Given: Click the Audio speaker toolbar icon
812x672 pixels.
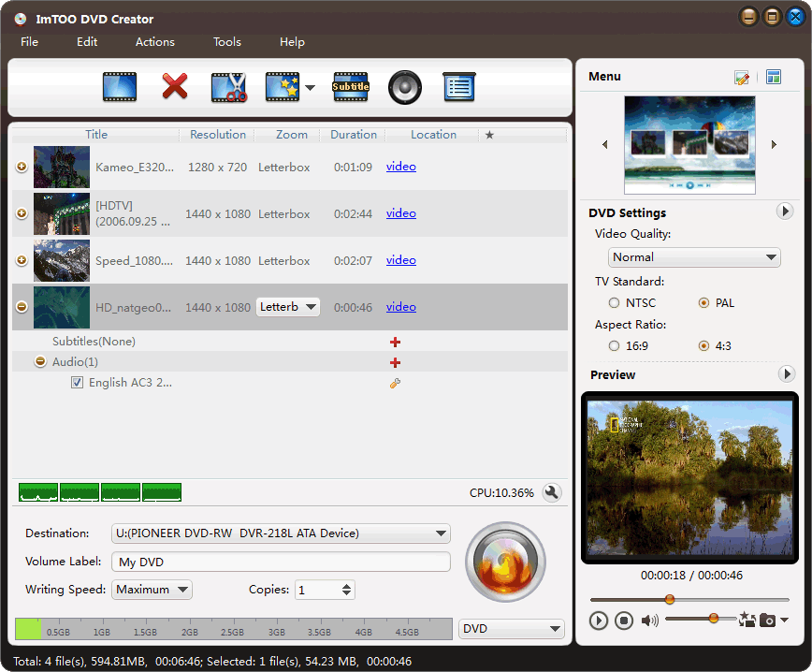Looking at the screenshot, I should coord(405,87).
